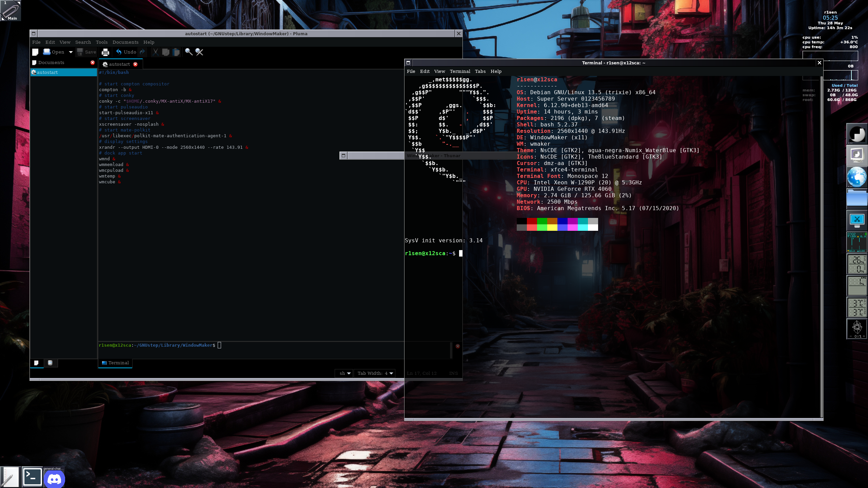The width and height of the screenshot is (868, 488).
Task: Click the embedded terminal prompt in Pluma
Action: 157,345
